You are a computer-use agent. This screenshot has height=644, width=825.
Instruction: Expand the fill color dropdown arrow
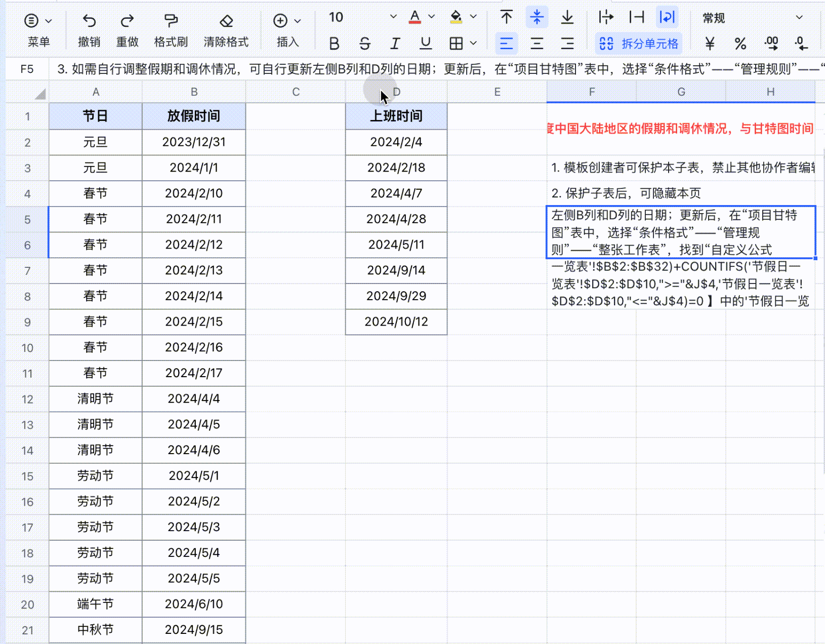point(473,17)
